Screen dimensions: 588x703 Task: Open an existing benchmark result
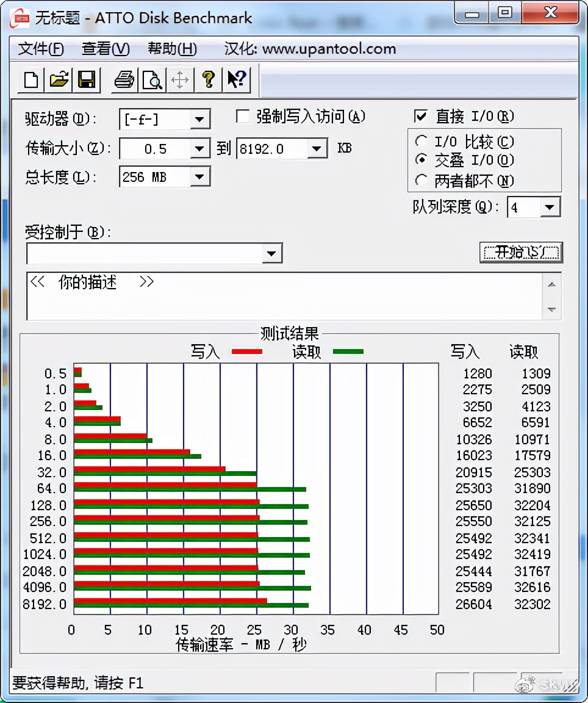click(x=59, y=80)
